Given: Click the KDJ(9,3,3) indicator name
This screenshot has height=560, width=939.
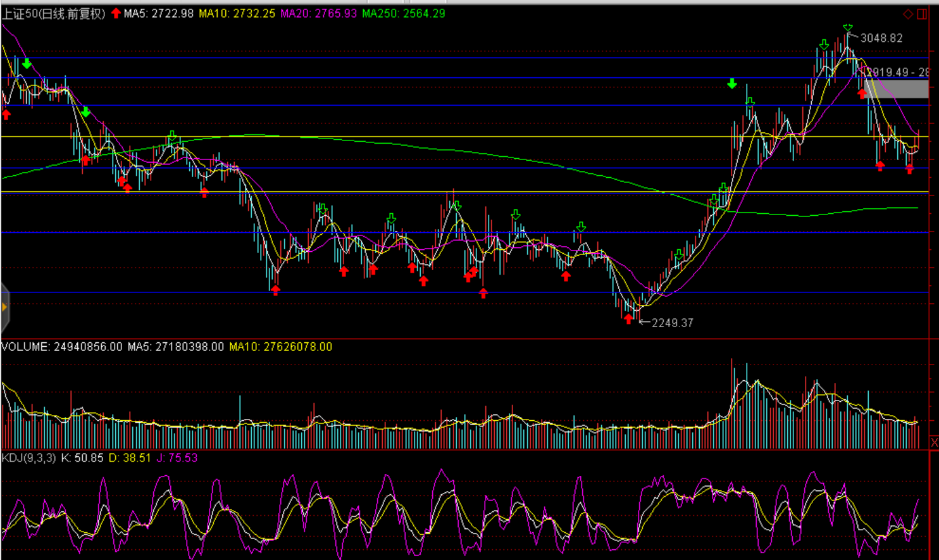Looking at the screenshot, I should [28, 457].
